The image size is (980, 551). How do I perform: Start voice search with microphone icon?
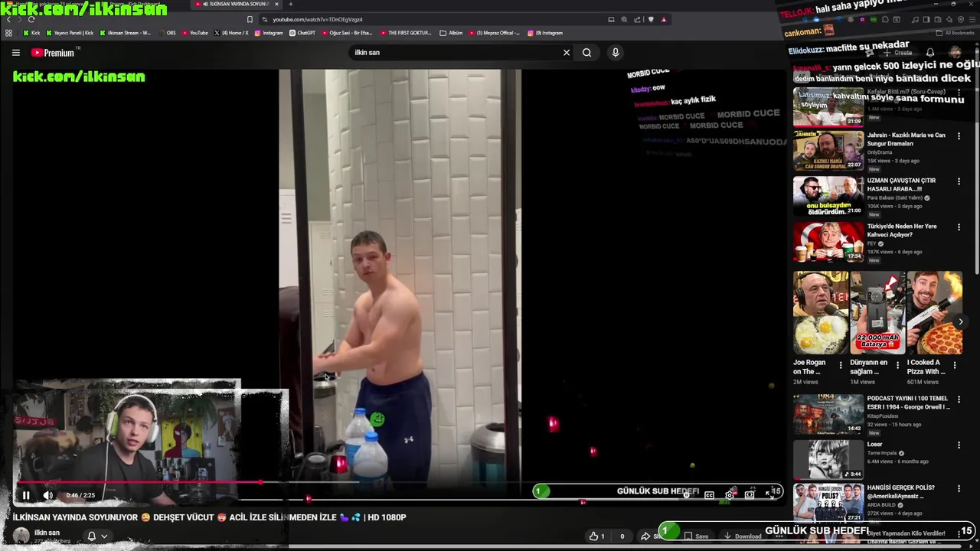[x=615, y=53]
